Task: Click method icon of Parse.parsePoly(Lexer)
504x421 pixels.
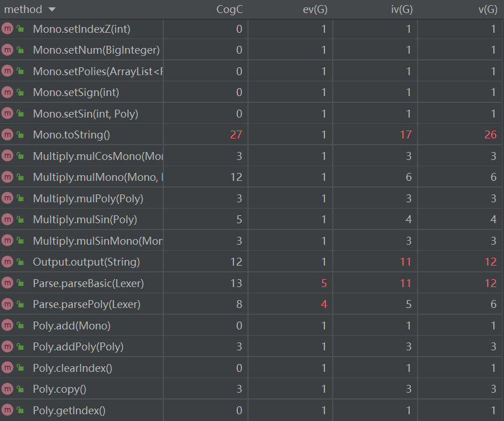Action: tap(7, 304)
